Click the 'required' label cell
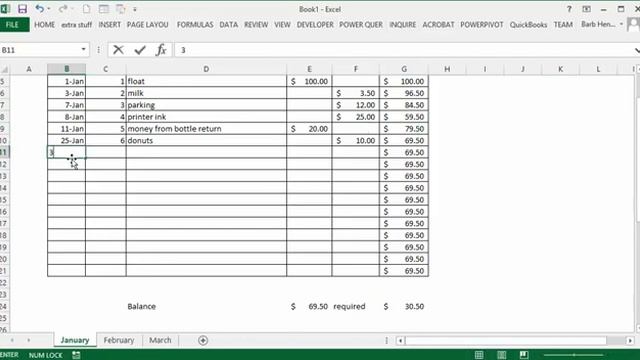The image size is (640, 360). click(x=356, y=306)
